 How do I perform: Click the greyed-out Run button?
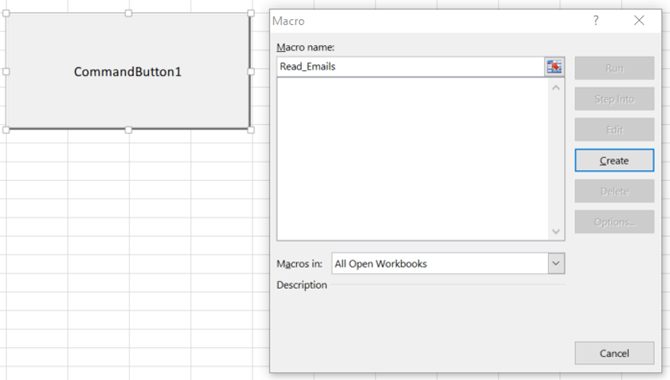click(x=614, y=68)
